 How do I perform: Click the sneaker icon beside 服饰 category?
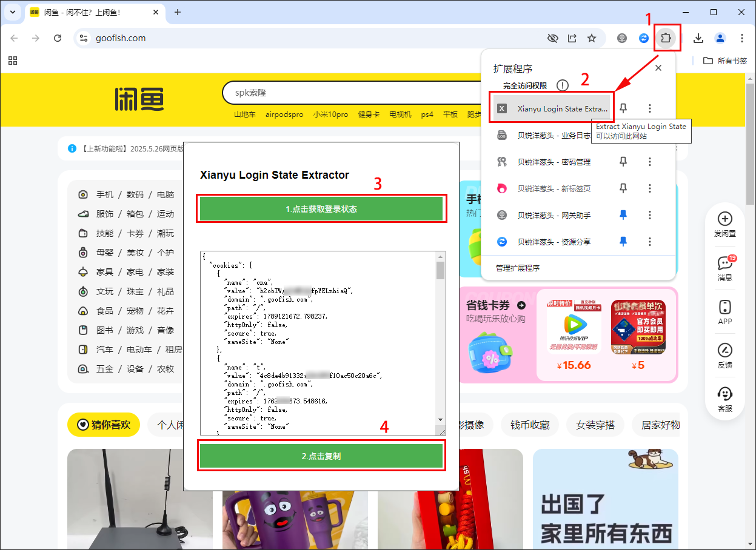[83, 214]
